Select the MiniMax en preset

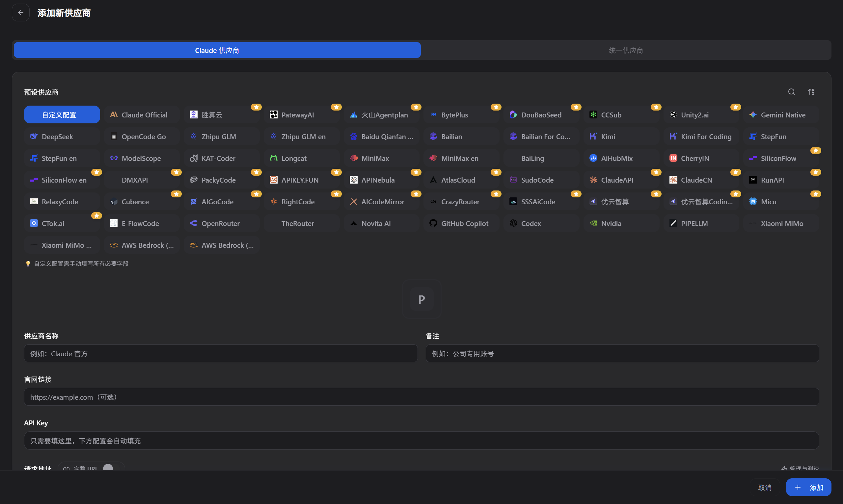[462, 158]
